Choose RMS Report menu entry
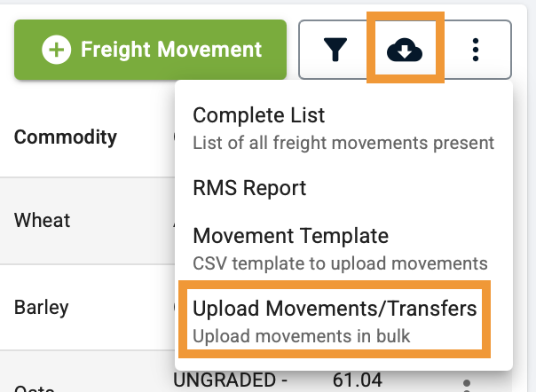 coord(343,188)
